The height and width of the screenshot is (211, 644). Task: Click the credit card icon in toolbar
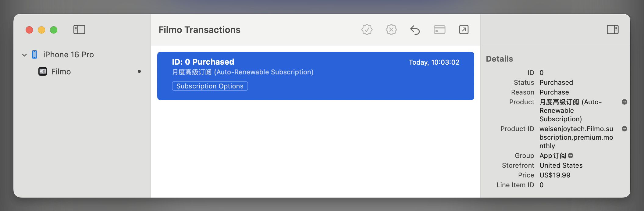pyautogui.click(x=439, y=30)
